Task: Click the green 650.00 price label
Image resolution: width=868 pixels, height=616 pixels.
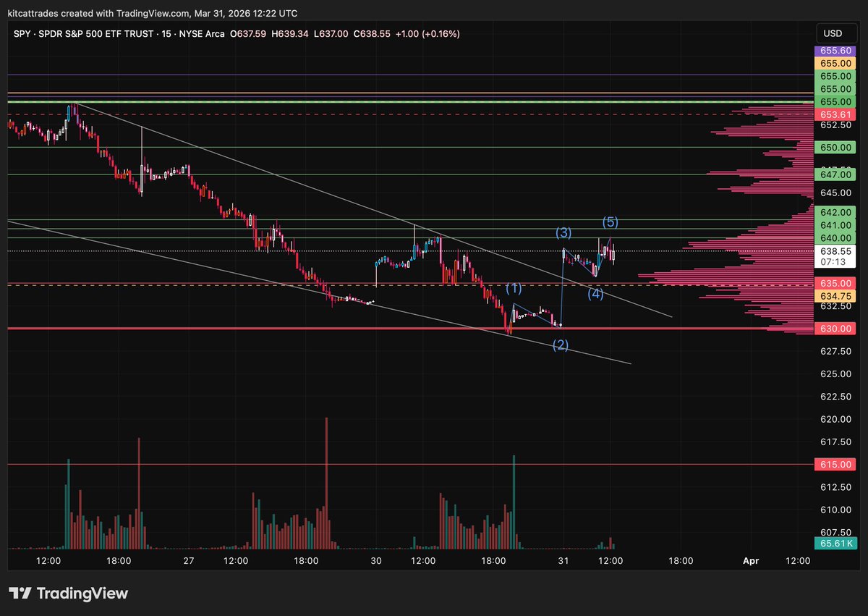Action: click(835, 147)
